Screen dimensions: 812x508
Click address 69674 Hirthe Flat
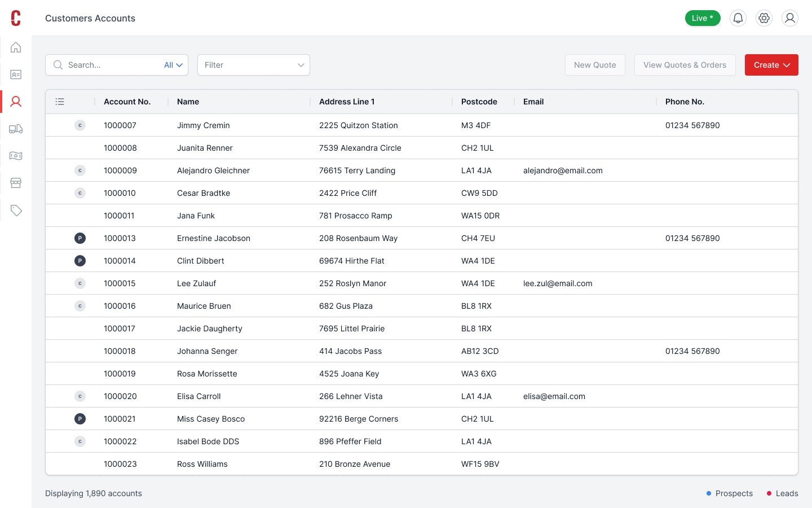coord(352,261)
